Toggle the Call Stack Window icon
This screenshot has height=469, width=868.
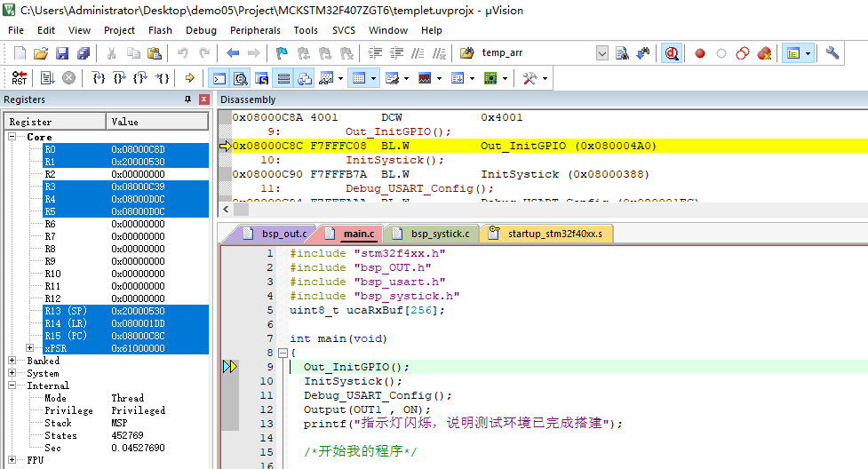coord(305,79)
